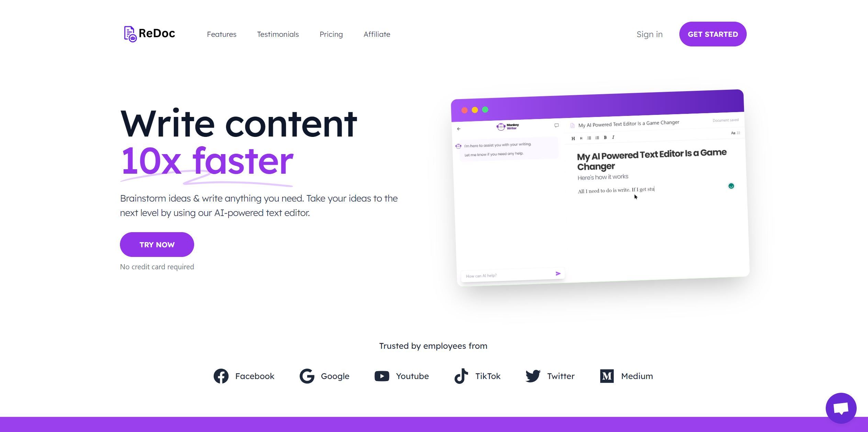Expand the Pricing navigation menu

click(331, 34)
